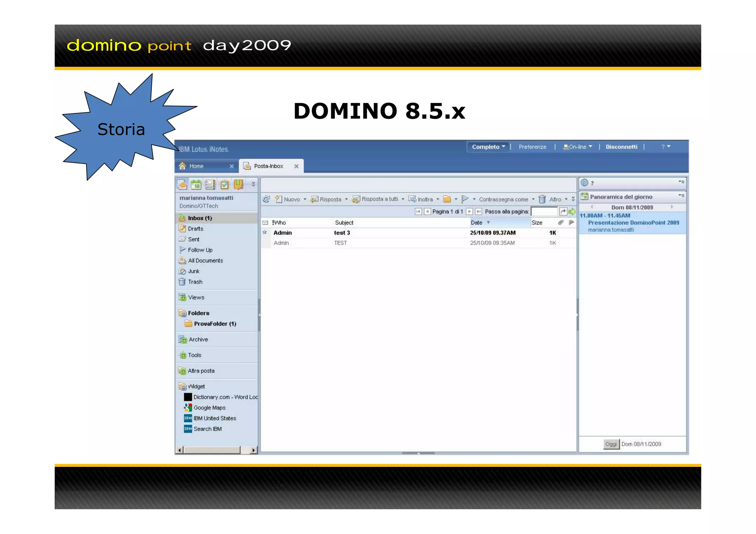Go to last page arrow

(x=478, y=211)
